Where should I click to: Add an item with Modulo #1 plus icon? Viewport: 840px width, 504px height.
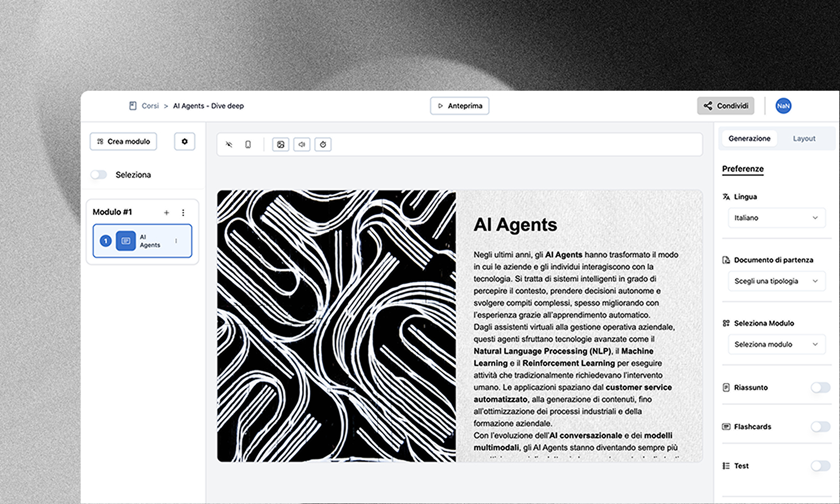(166, 213)
